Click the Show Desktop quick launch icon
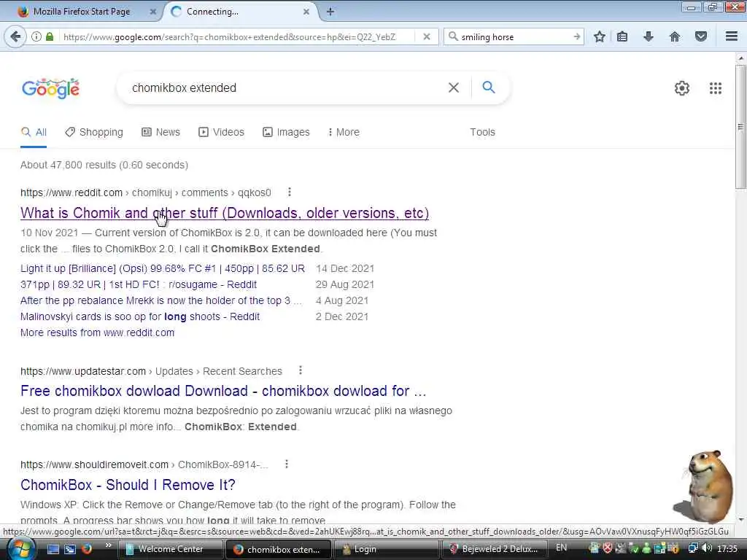 [53, 549]
